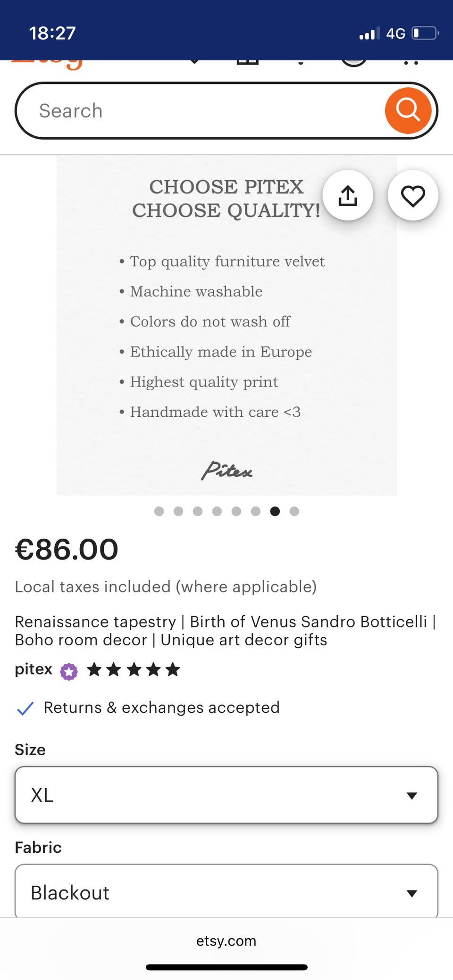The width and height of the screenshot is (453, 980).
Task: Tap the orange search magnifier button
Action: pos(408,111)
